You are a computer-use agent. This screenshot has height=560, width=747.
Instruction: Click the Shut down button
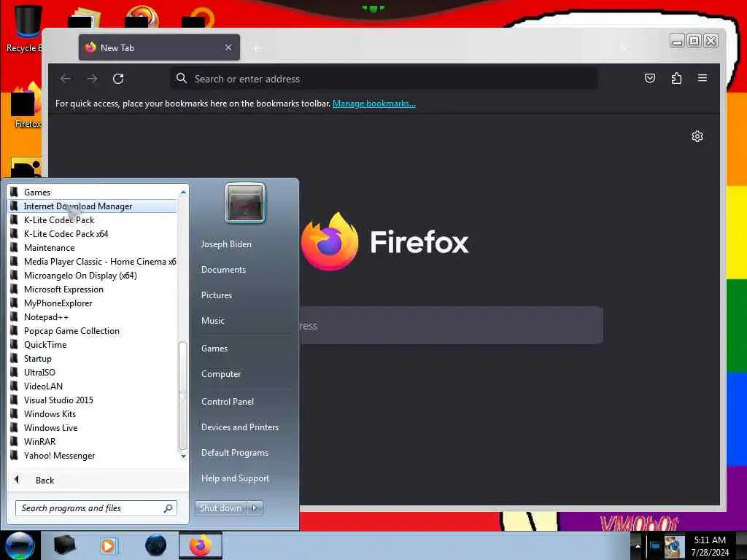(220, 508)
